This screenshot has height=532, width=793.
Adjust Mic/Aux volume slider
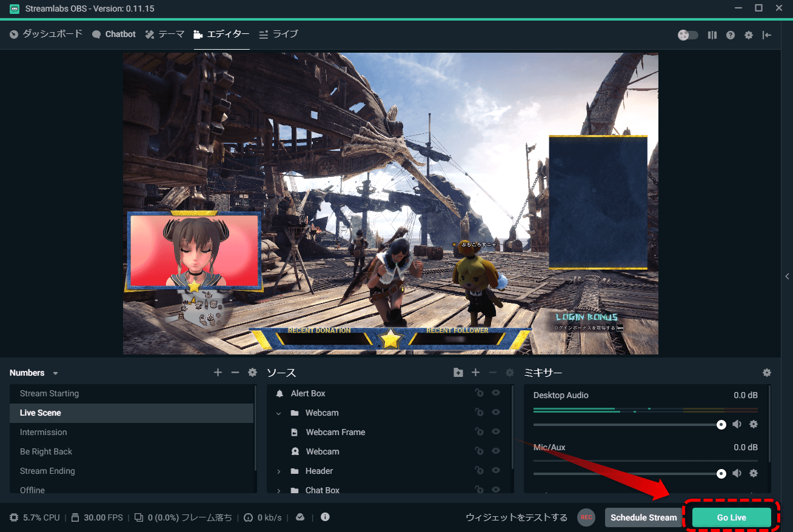point(627,474)
